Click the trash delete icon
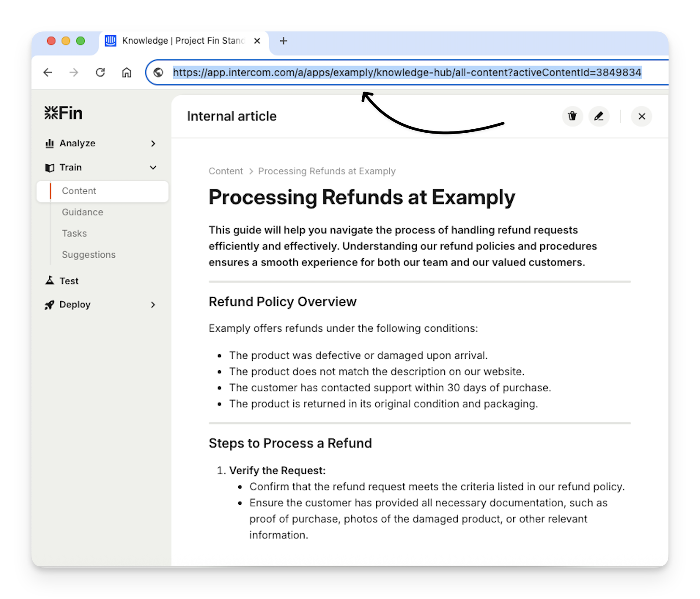 tap(572, 116)
